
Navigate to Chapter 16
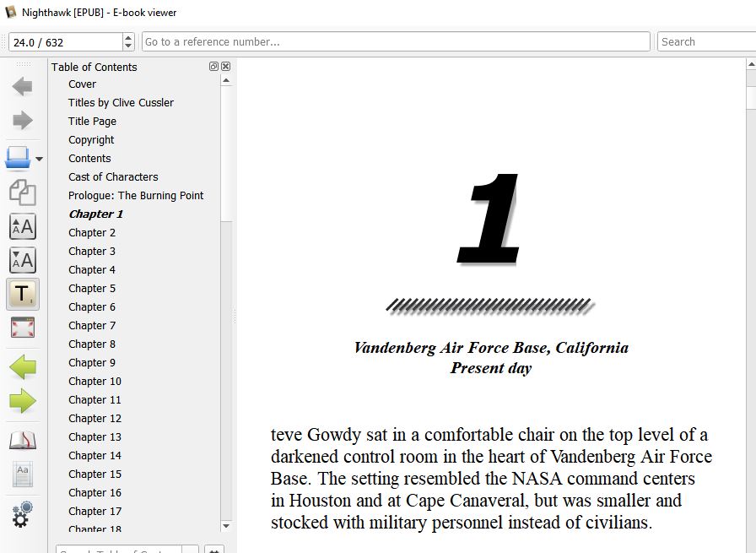94,493
